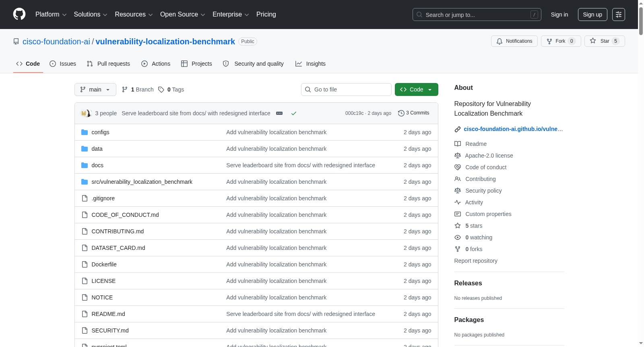Open the README.md file
644x347 pixels.
(x=108, y=314)
